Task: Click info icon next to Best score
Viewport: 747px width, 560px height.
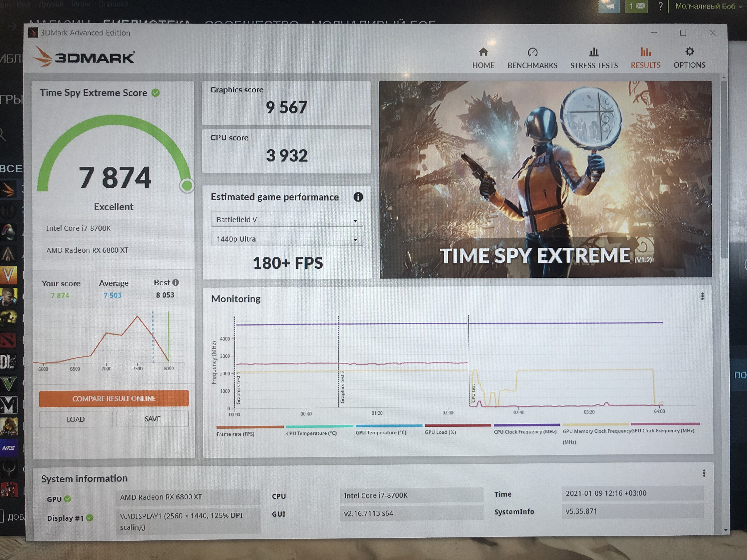Action: click(x=176, y=283)
